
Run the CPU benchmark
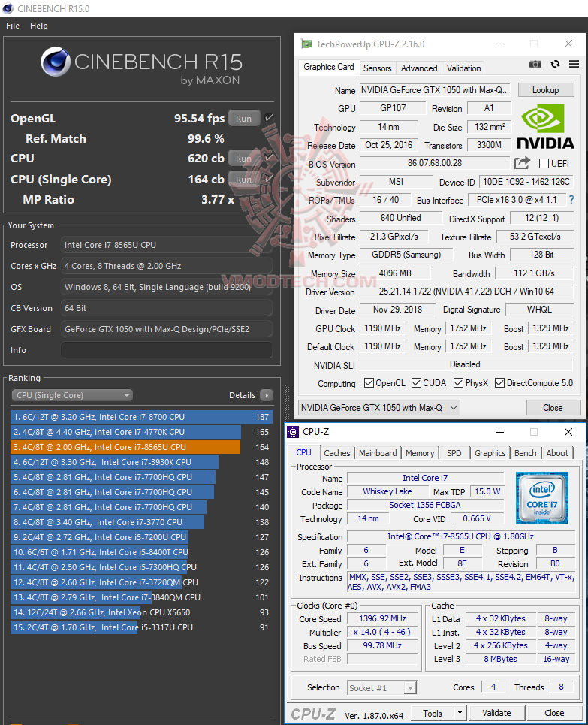(x=243, y=158)
